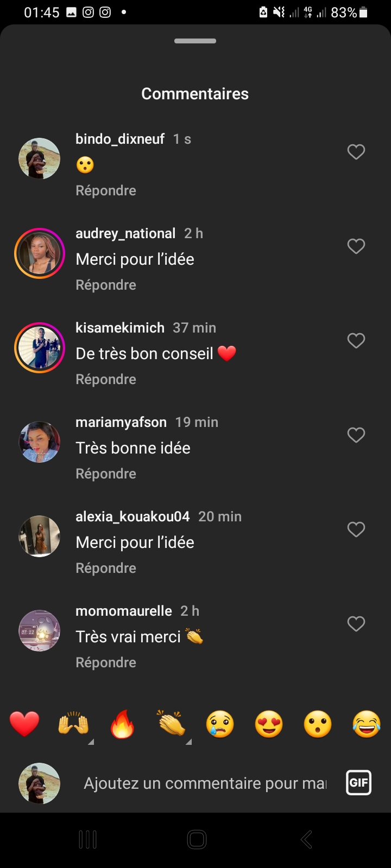Open alexia_kouakou04's profile via username

tap(133, 516)
